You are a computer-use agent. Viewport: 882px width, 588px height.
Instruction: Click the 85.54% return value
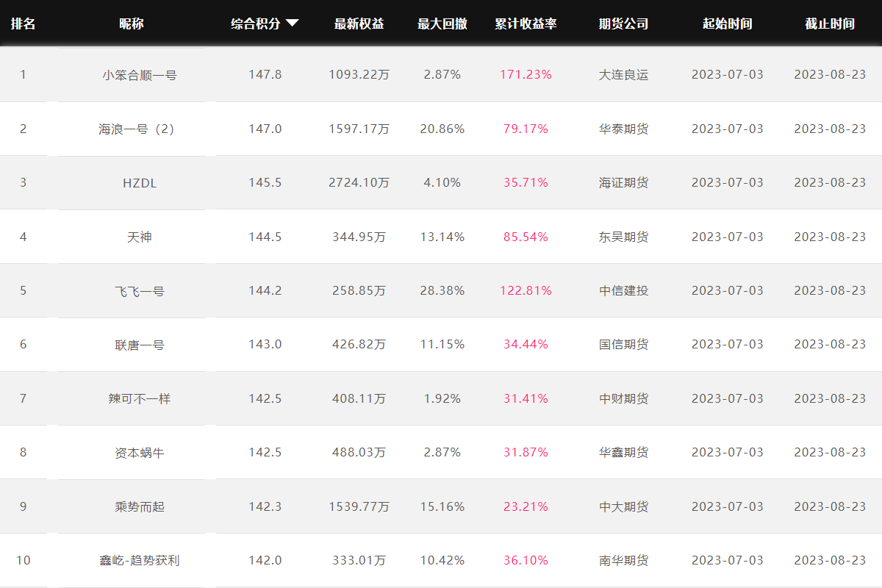526,237
